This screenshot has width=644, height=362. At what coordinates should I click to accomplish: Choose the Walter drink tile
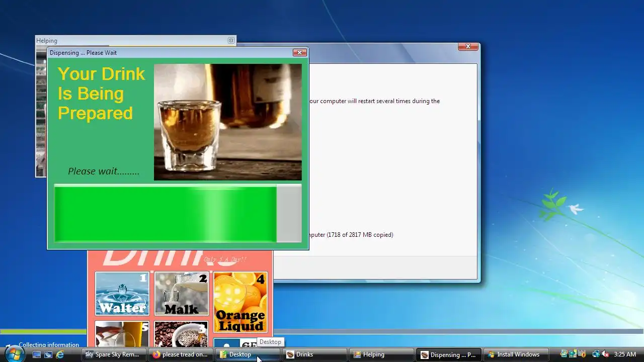[x=122, y=294]
